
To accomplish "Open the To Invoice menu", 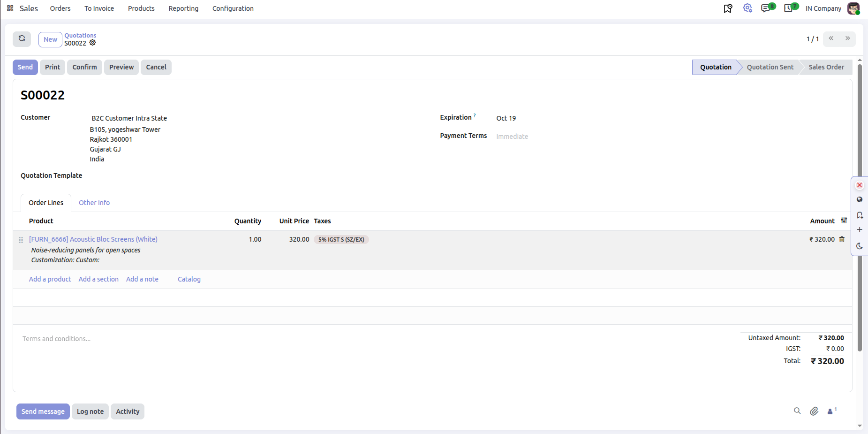I will click(x=99, y=8).
